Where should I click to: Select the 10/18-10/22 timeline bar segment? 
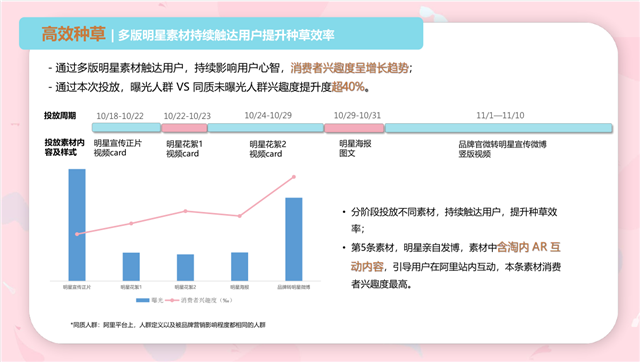127,128
